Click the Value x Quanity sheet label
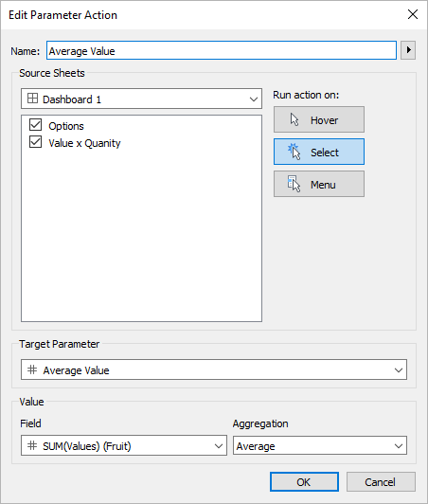The image size is (428, 504). click(x=84, y=143)
